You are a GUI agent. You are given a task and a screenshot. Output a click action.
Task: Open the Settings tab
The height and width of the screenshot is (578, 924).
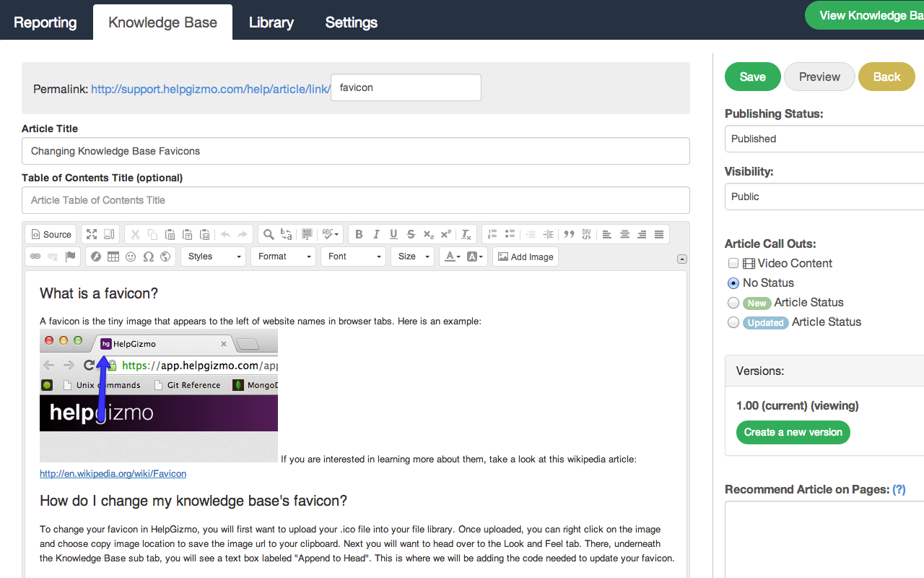(352, 22)
